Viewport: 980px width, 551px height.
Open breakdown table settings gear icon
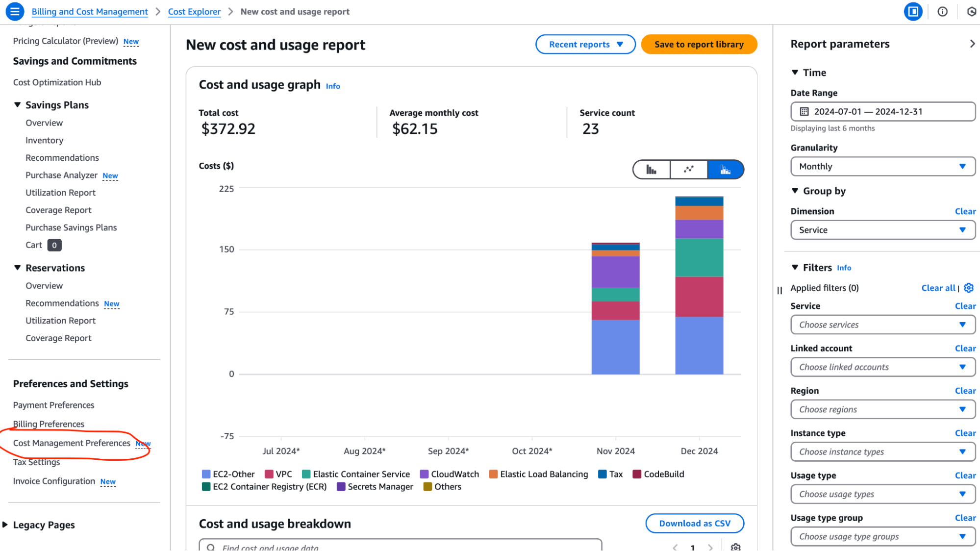pos(735,547)
